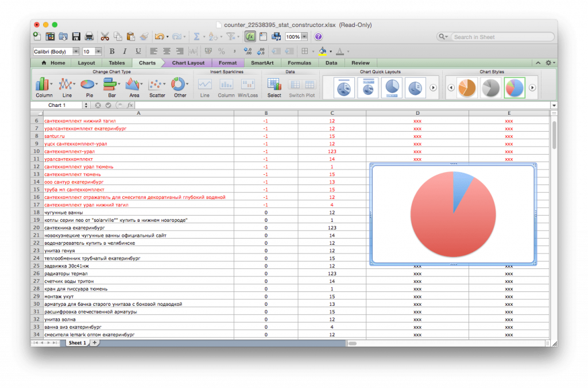Viewport: 588px width, 388px height.
Task: Switch to the Chart Layout tab
Action: pos(188,63)
